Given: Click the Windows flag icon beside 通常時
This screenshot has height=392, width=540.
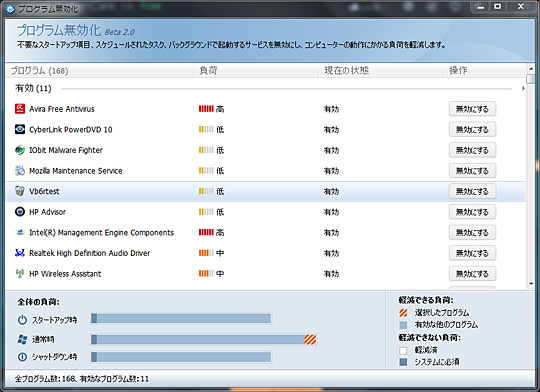Looking at the screenshot, I should (x=22, y=339).
